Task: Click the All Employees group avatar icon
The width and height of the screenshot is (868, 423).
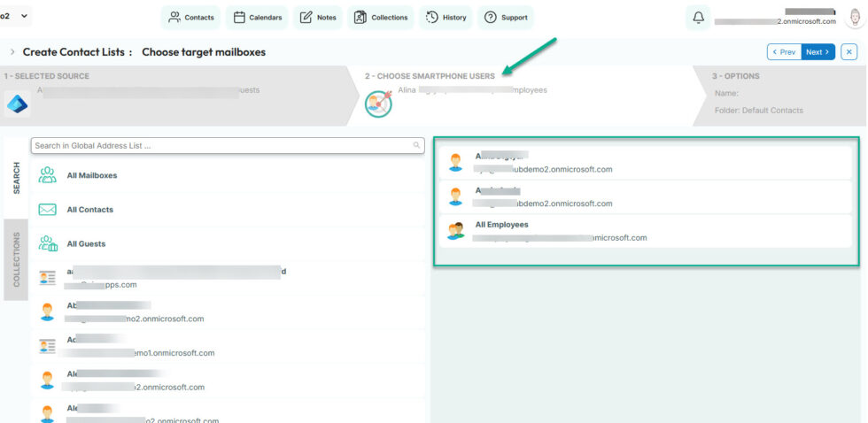Action: [x=456, y=231]
